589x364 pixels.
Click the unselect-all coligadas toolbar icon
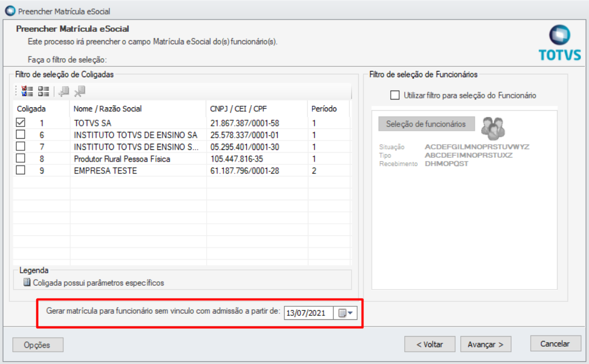click(44, 91)
